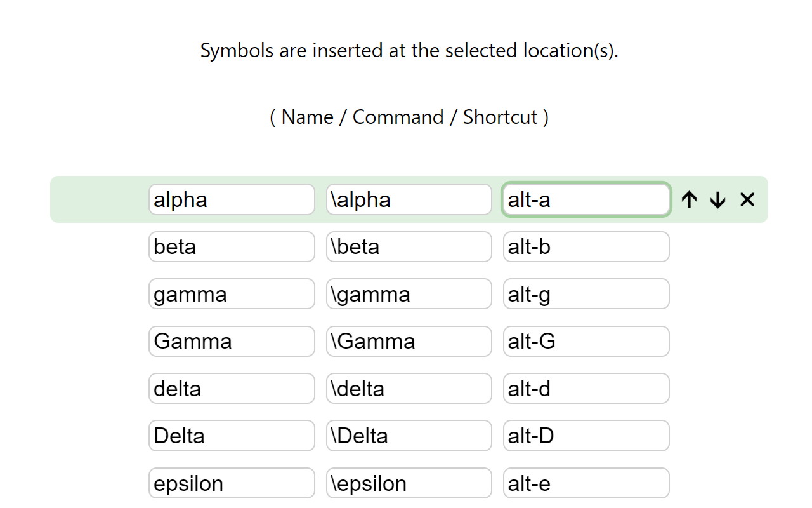Click the capital Gamma name field
Viewport: 812px width, 508px height.
pyautogui.click(x=232, y=342)
